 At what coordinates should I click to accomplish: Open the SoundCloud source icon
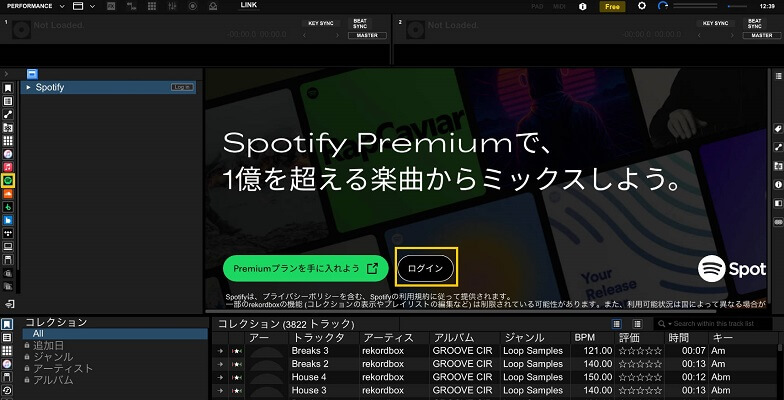tap(8, 194)
